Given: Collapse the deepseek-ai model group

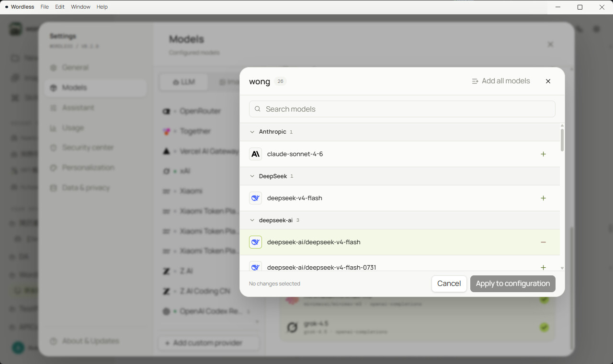Looking at the screenshot, I should pyautogui.click(x=252, y=220).
